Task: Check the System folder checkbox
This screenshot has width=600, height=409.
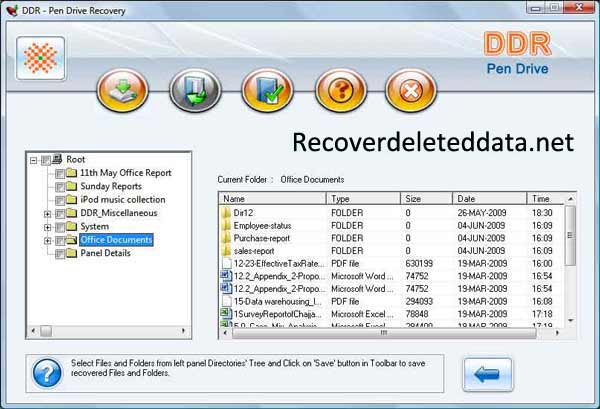Action: pyautogui.click(x=60, y=227)
